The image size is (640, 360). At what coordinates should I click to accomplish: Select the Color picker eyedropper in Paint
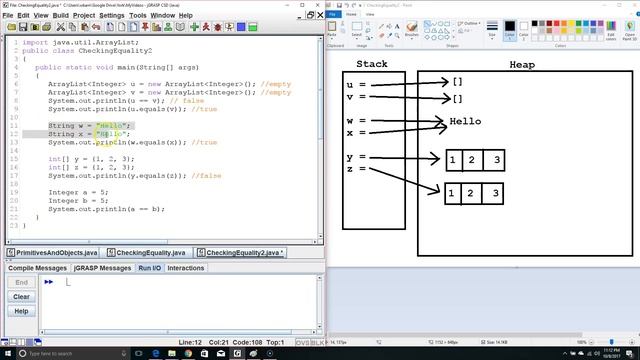(389, 36)
